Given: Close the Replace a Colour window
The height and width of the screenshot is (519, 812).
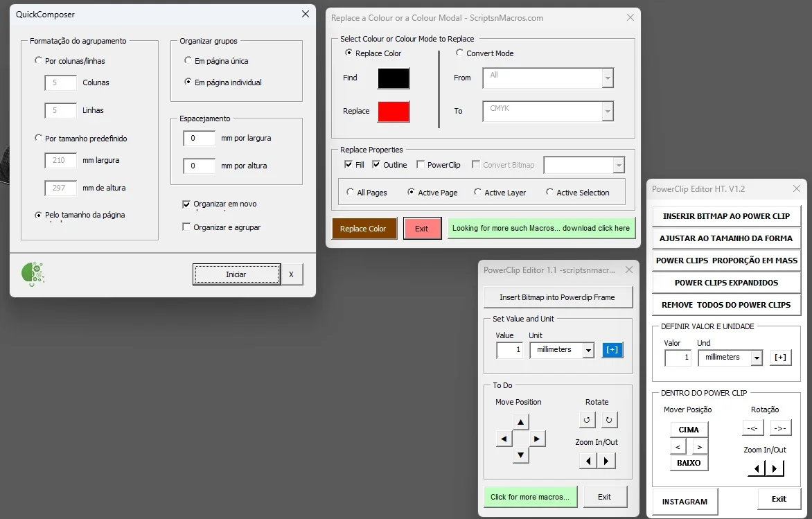Looking at the screenshot, I should click(x=630, y=17).
